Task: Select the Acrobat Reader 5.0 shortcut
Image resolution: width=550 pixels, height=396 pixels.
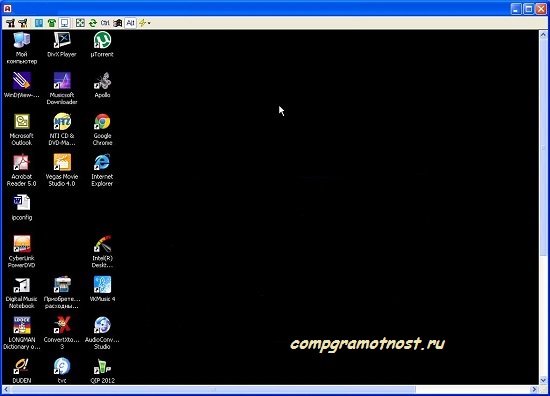Action: [21, 170]
